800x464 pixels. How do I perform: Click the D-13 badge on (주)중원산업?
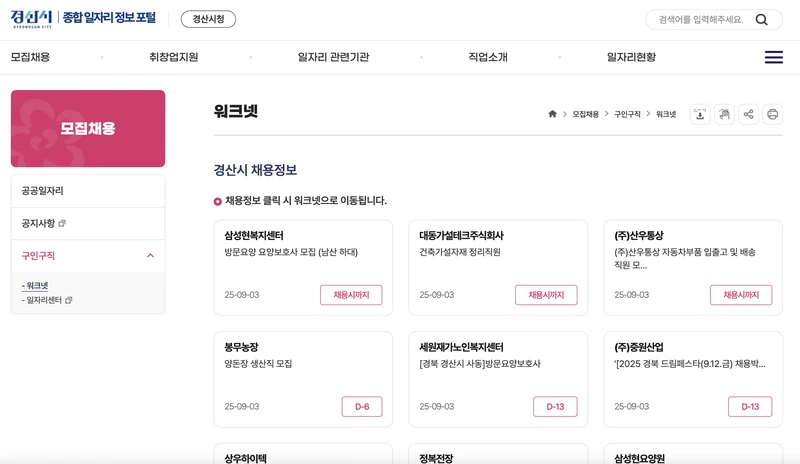click(x=750, y=407)
